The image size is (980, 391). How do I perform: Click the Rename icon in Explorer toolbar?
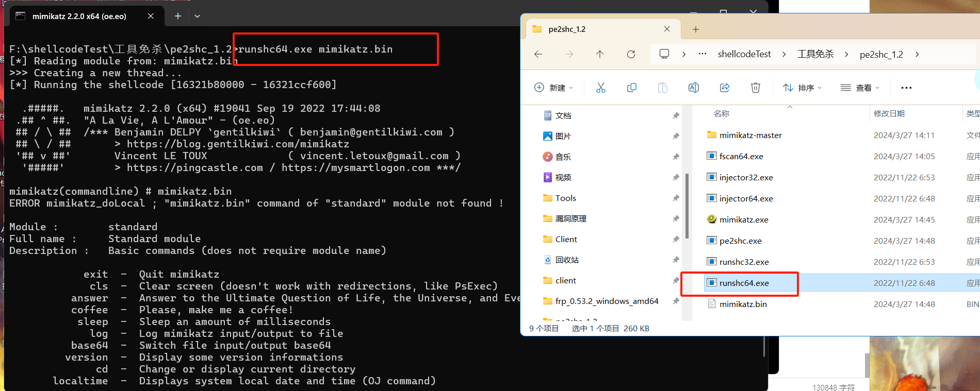tap(694, 88)
